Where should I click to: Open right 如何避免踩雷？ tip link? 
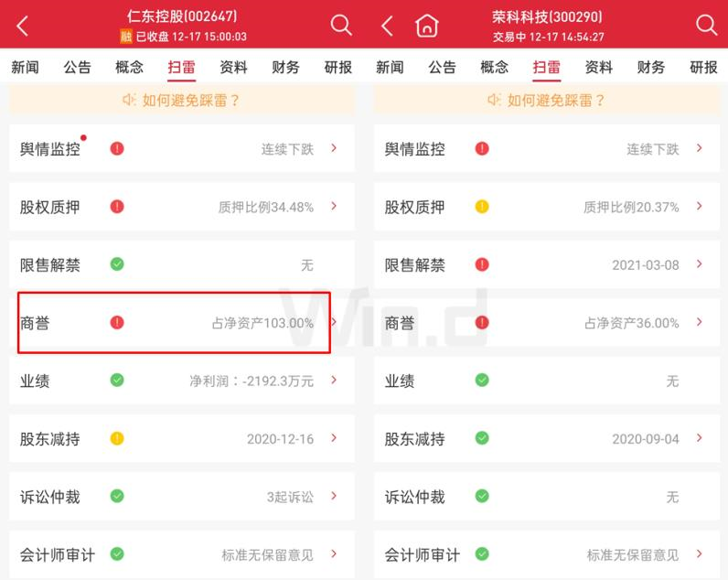pos(556,100)
